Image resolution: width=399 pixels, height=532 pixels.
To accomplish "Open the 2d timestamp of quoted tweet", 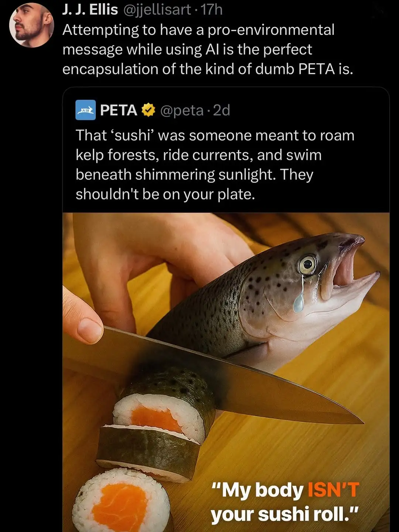I will point(221,110).
